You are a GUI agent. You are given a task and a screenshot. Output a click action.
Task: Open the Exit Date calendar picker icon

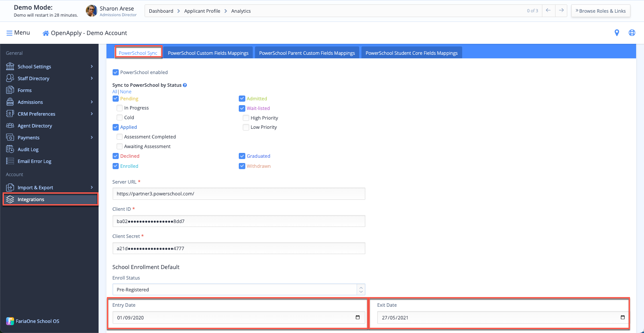(623, 318)
